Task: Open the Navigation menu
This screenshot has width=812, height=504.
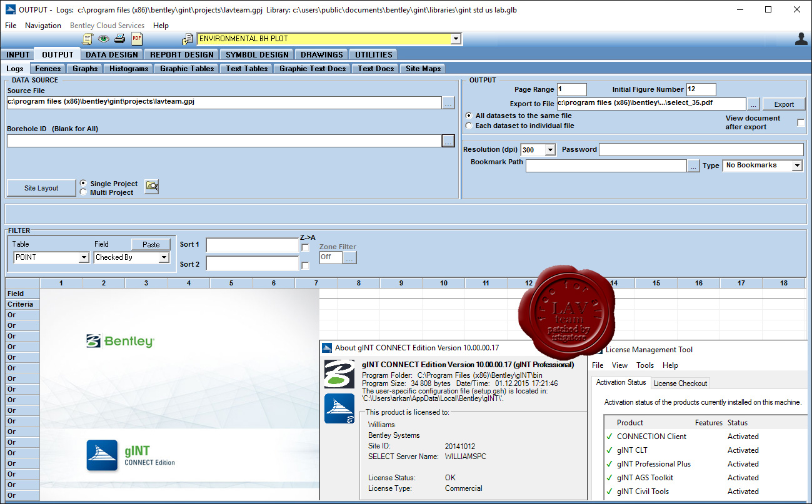Action: [x=43, y=26]
